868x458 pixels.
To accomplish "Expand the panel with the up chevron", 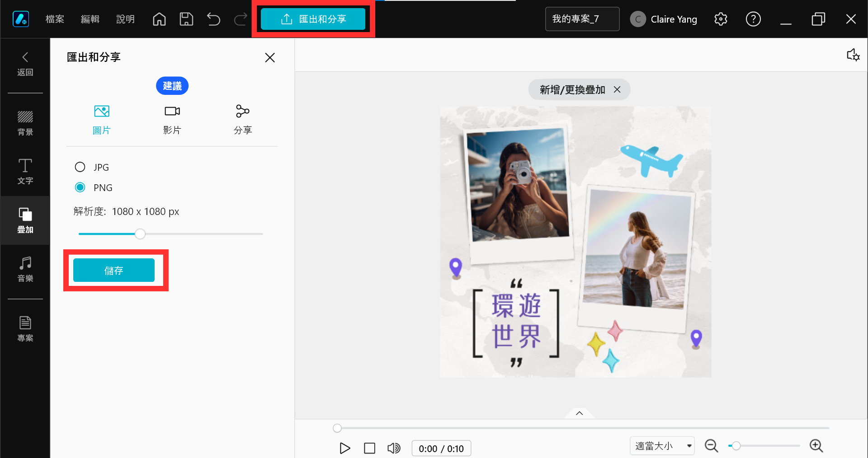I will click(x=579, y=413).
